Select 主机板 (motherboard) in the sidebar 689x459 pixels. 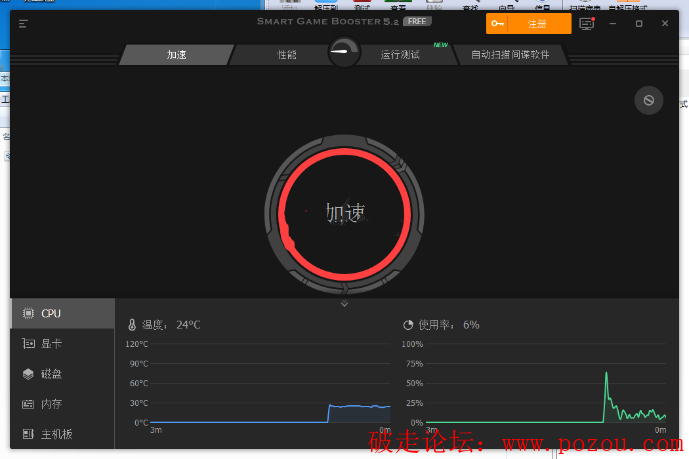pos(62,435)
